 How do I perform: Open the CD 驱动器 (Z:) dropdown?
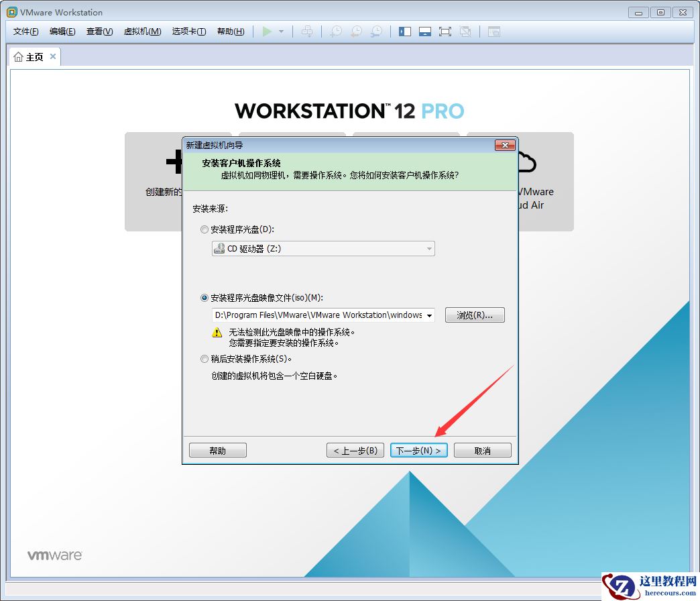429,248
